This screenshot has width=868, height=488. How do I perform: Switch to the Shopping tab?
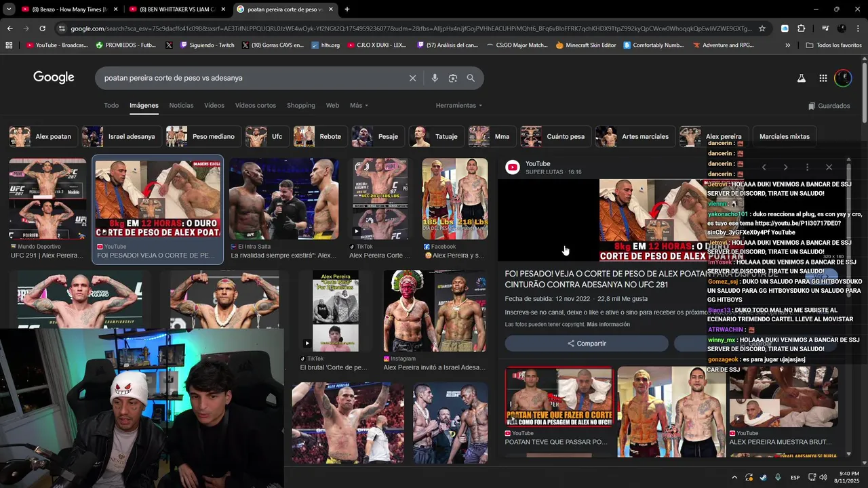pyautogui.click(x=301, y=106)
